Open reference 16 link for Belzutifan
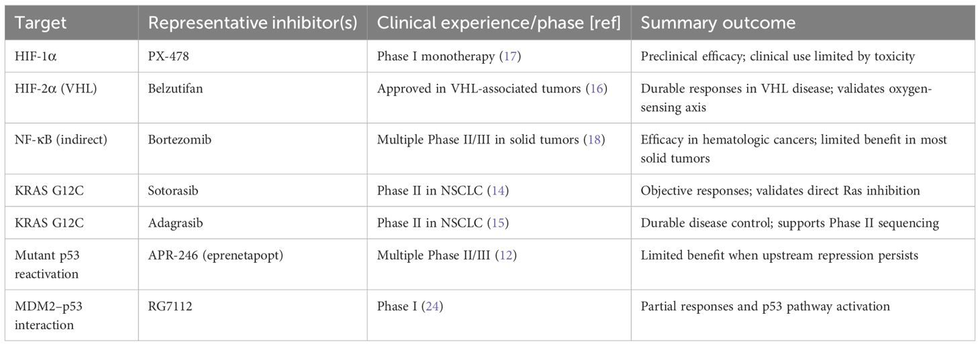The height and width of the screenshot is (346, 980). [x=595, y=89]
